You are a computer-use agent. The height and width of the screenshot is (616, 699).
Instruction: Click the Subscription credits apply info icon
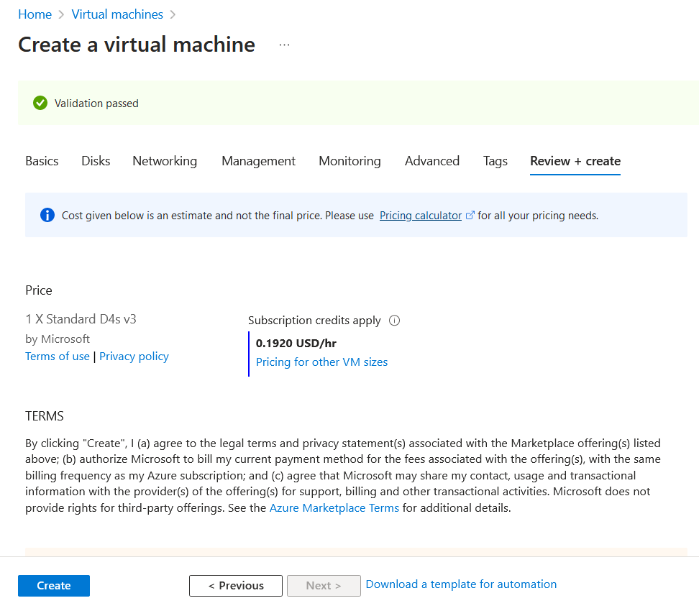click(x=394, y=321)
